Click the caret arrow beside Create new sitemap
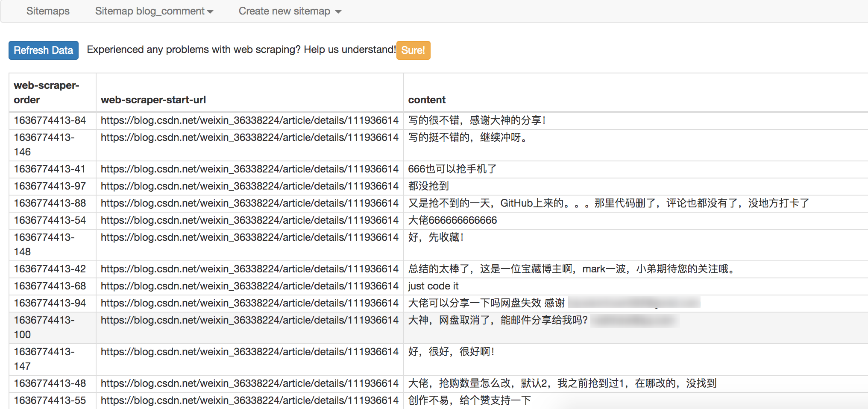The width and height of the screenshot is (868, 409). (x=338, y=12)
